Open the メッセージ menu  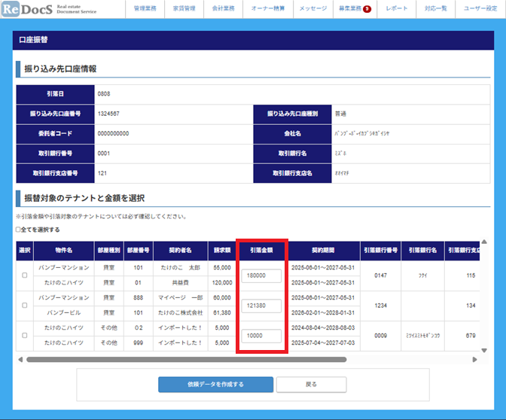click(312, 9)
